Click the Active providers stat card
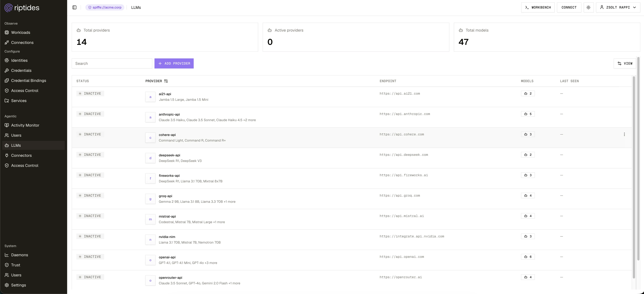Viewport: 644px width, 294px height. click(x=356, y=37)
